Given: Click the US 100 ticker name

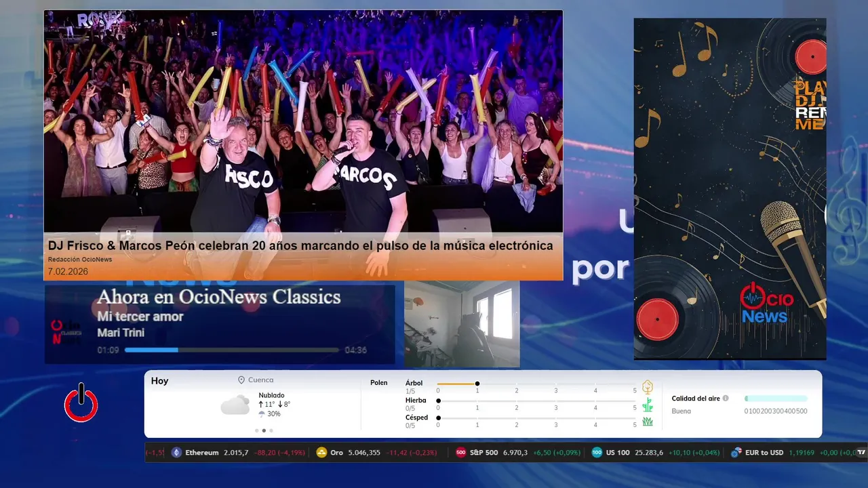Looking at the screenshot, I should (618, 453).
